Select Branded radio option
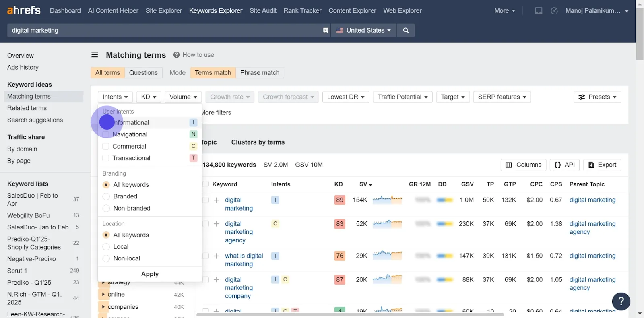The width and height of the screenshot is (644, 318). (x=106, y=196)
